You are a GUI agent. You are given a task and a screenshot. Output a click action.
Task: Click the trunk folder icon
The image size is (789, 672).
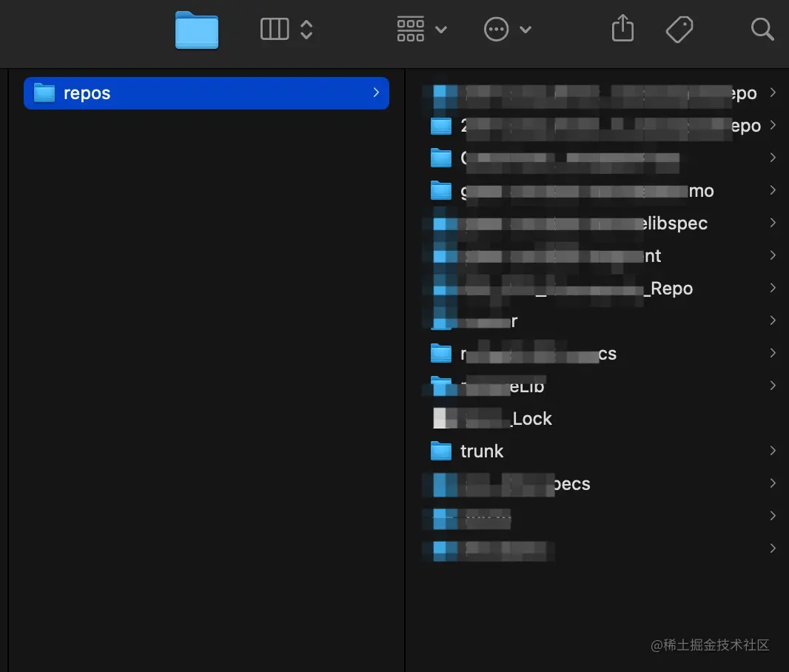point(441,451)
